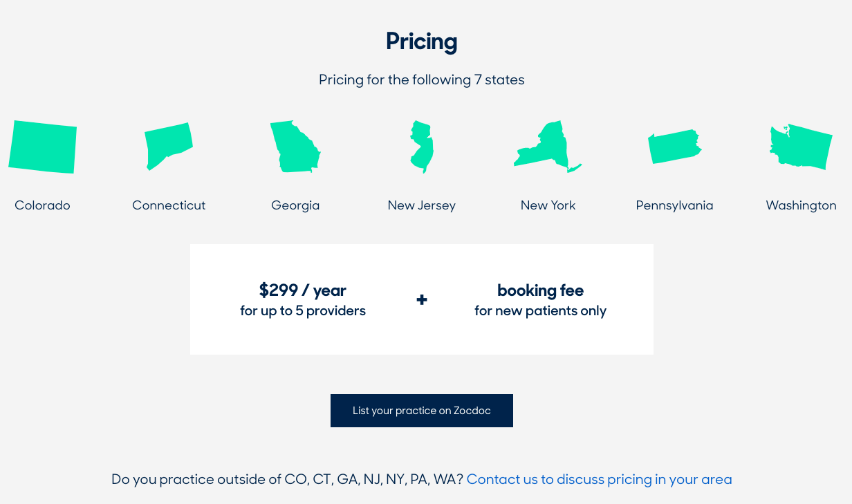This screenshot has height=504, width=852.
Task: Click the New York state shape icon
Action: pos(546,147)
